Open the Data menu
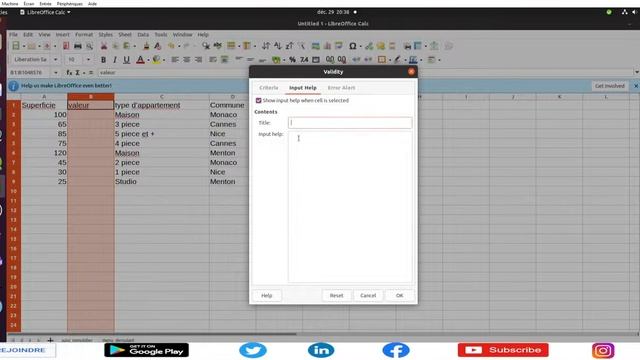The height and width of the screenshot is (360, 640). [x=143, y=35]
